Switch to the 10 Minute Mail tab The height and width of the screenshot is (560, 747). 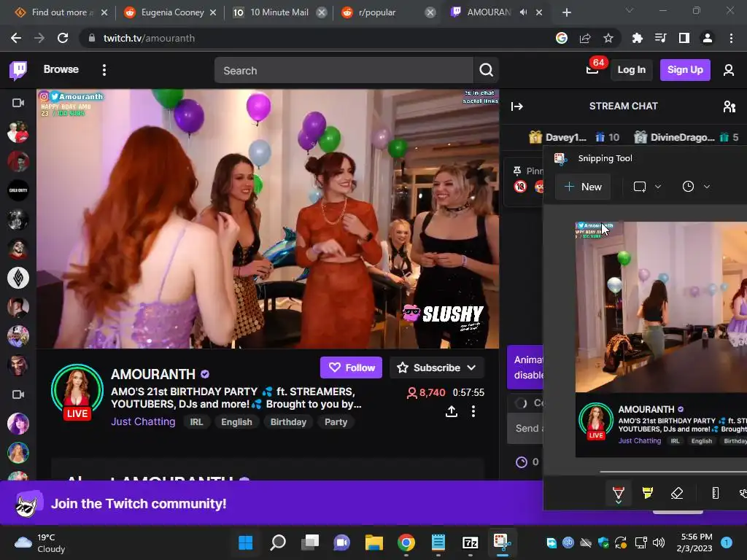(x=279, y=12)
